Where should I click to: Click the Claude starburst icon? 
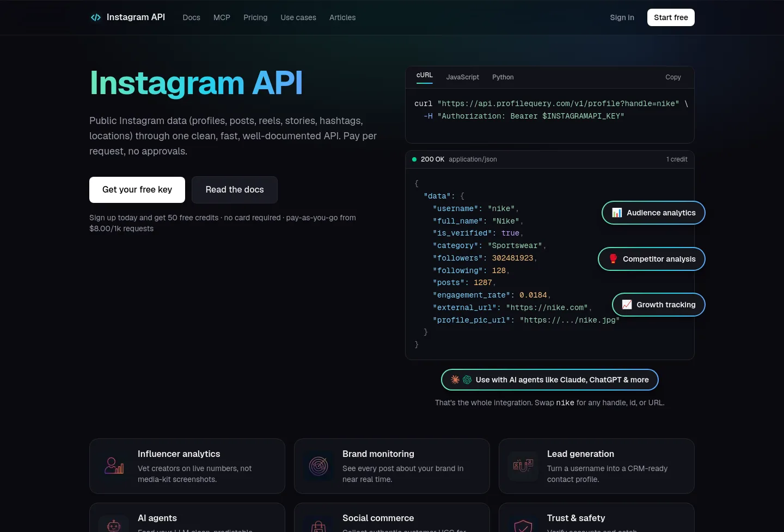click(x=455, y=380)
